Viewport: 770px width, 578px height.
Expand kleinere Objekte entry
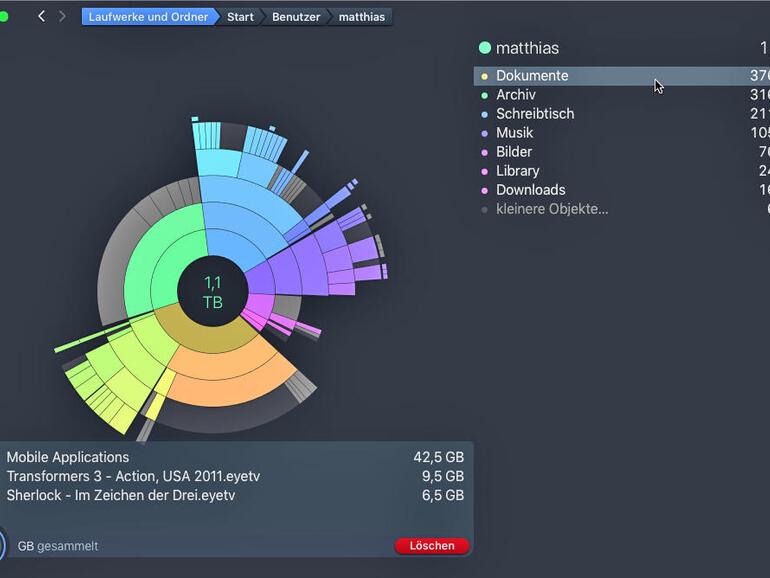622,209
